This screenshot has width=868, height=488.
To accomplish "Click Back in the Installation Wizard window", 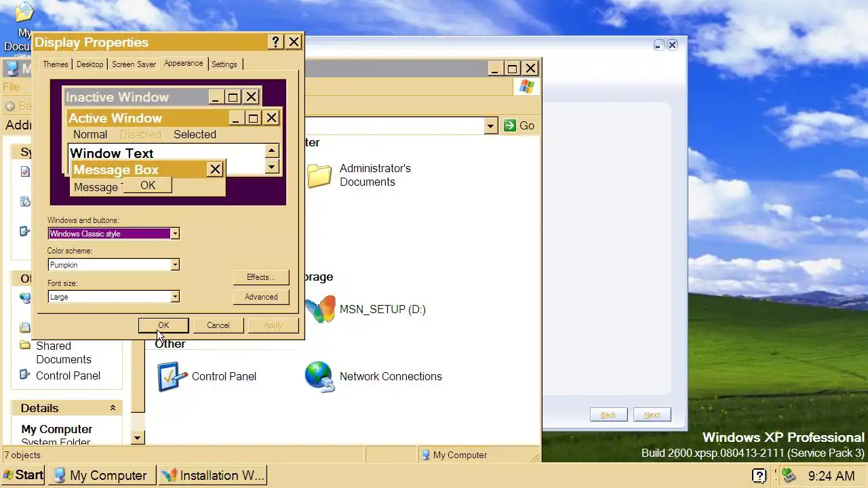I will pos(608,415).
